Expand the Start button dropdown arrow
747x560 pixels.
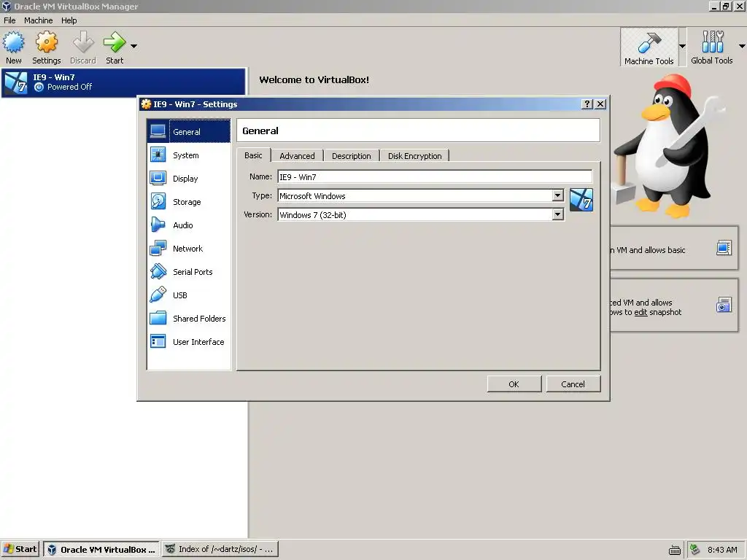tap(134, 46)
